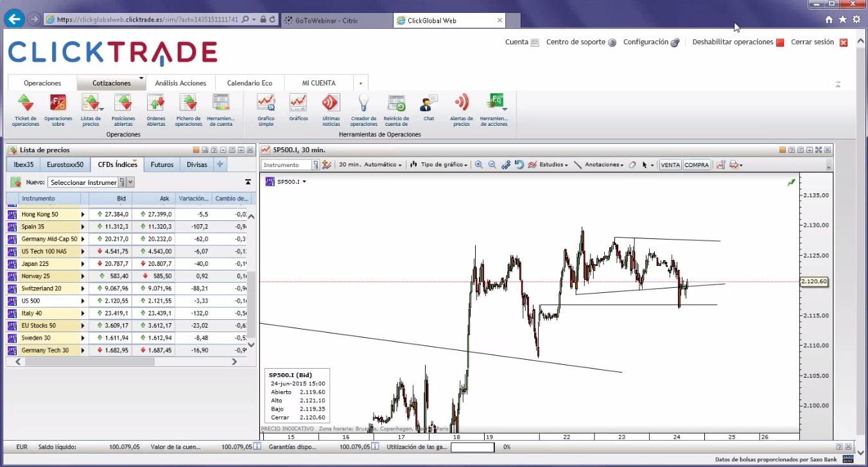Click the chart settings gears icon
Viewport: 868px width, 467px height.
coord(506,165)
